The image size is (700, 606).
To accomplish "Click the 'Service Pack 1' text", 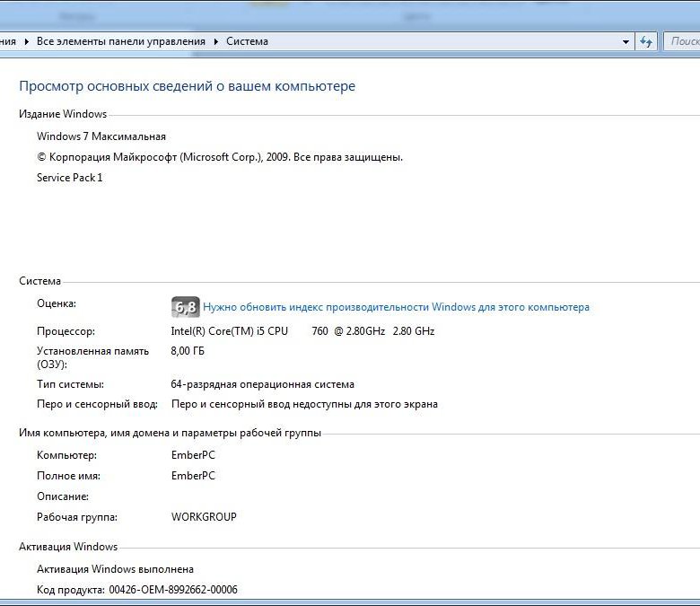I will (69, 178).
